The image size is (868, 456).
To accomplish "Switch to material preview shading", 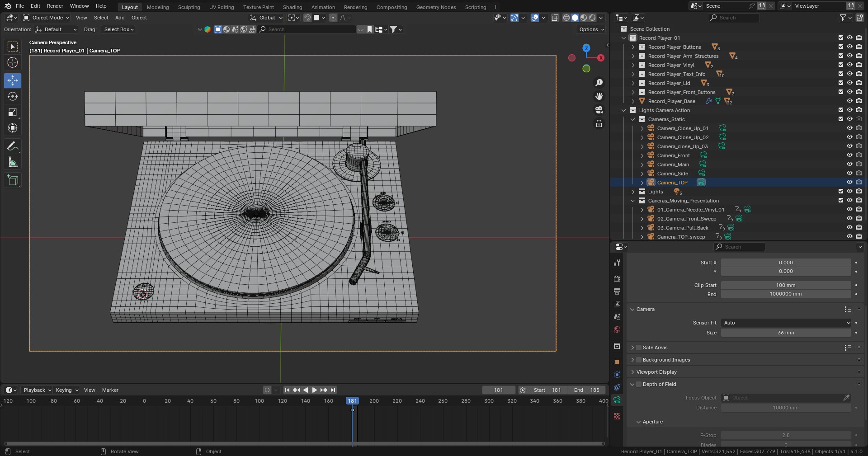I will coord(584,18).
